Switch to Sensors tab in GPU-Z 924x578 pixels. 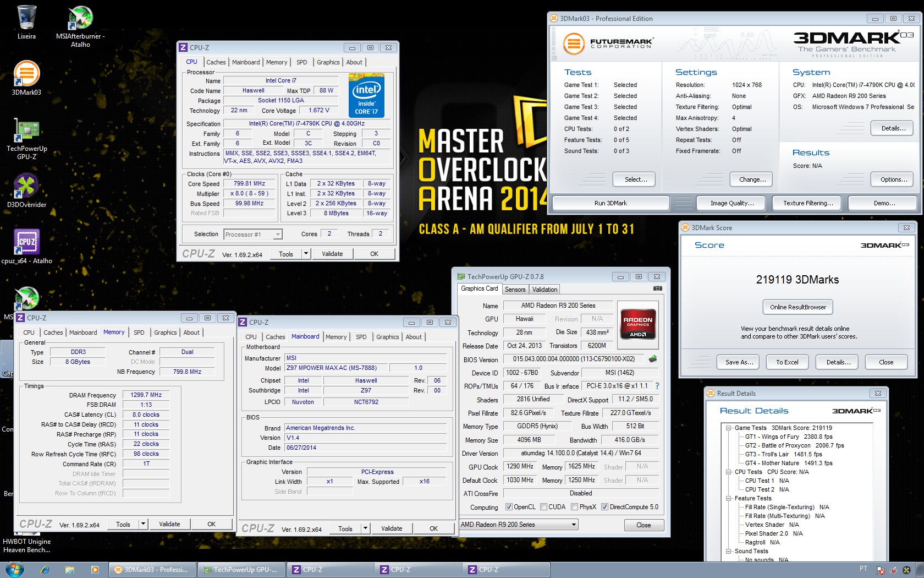pyautogui.click(x=515, y=290)
